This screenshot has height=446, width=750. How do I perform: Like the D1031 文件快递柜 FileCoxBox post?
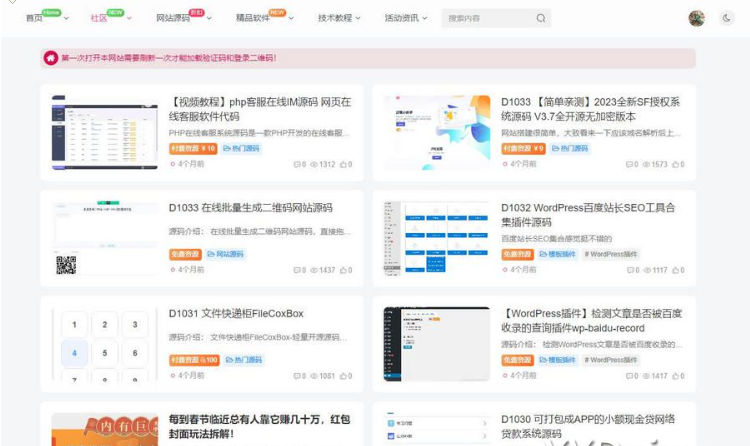(345, 376)
